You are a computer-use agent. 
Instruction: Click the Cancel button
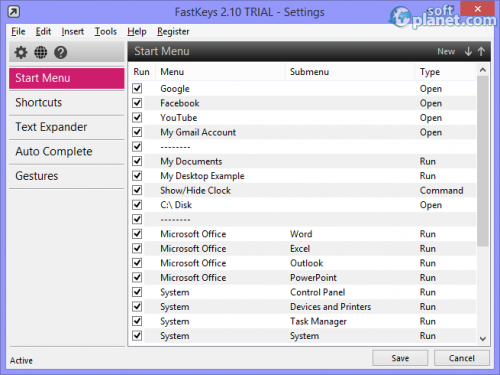[x=462, y=358]
